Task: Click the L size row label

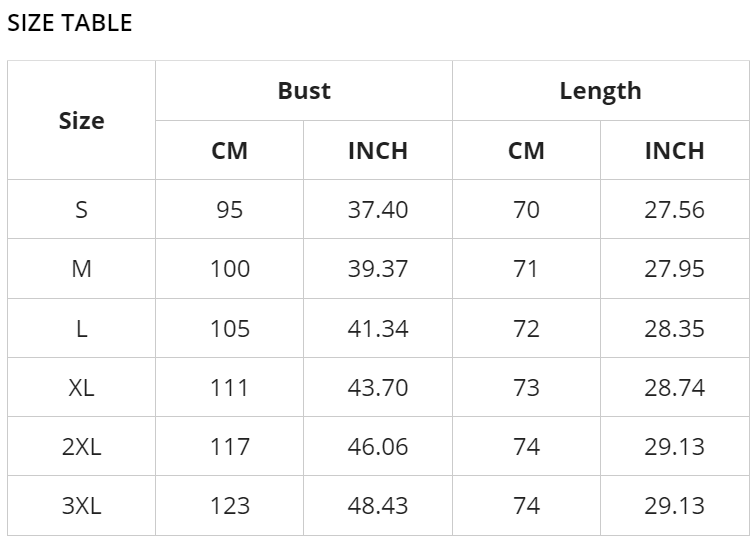Action: (x=82, y=328)
